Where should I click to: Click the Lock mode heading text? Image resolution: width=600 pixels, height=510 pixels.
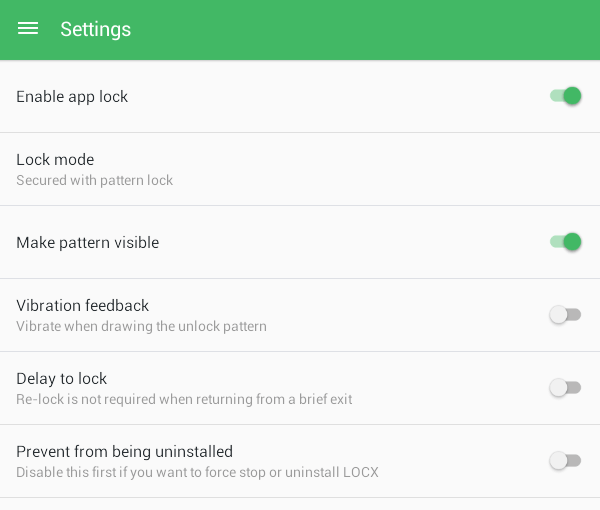[55, 160]
